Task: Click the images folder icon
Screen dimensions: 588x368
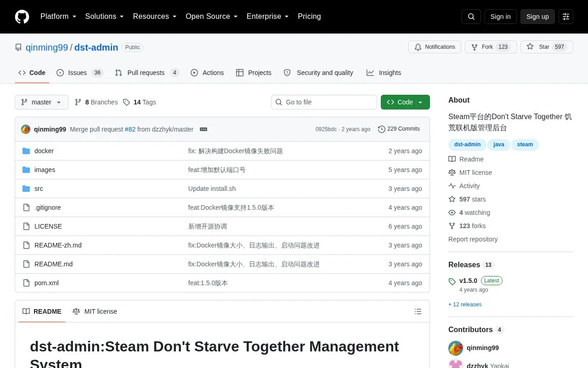Action: [x=26, y=170]
